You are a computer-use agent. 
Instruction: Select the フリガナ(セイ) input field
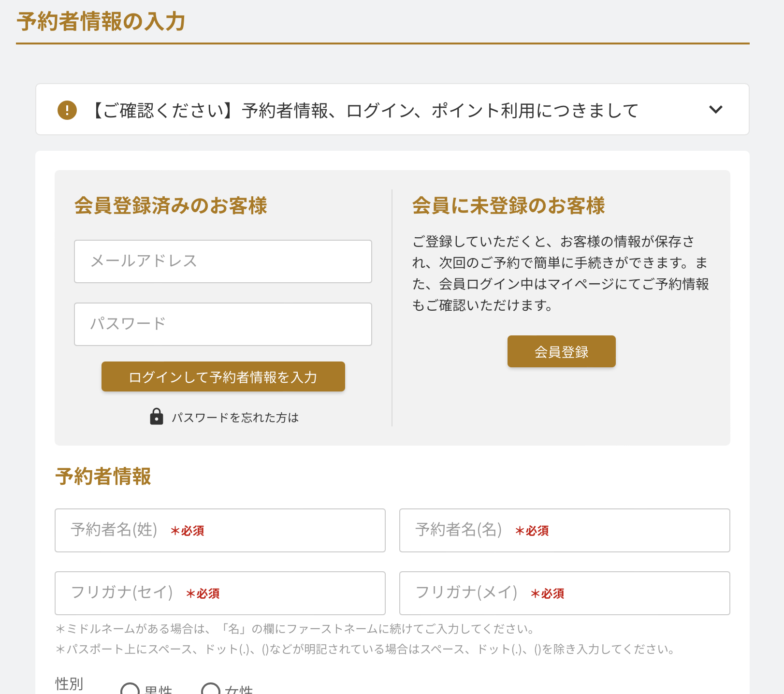pyautogui.click(x=220, y=593)
